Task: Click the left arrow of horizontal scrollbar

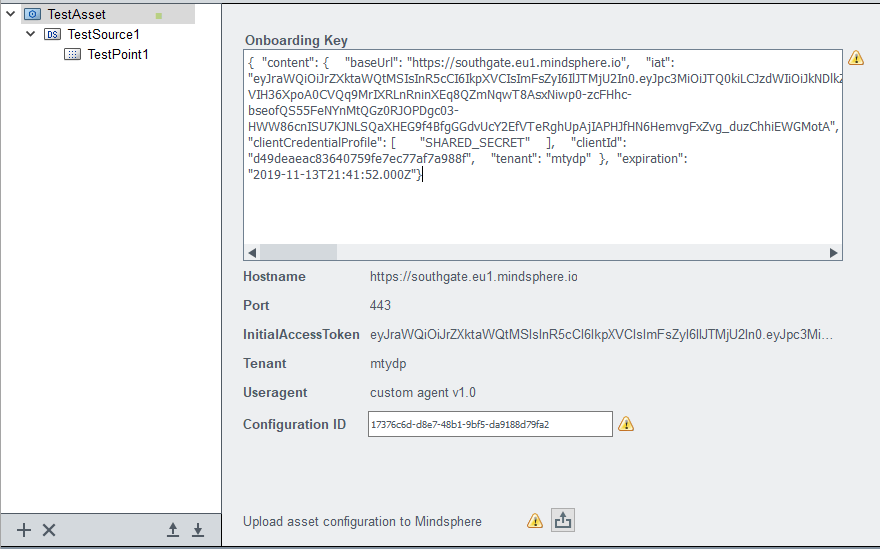Action: tap(252, 253)
